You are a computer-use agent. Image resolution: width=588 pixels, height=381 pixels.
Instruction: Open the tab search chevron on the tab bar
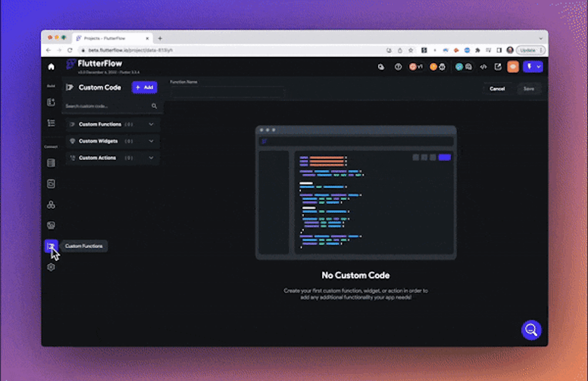coord(540,38)
